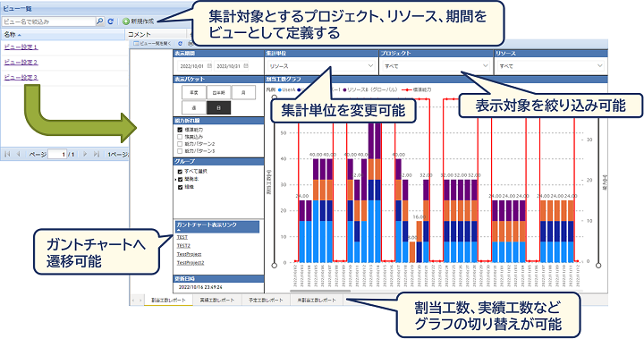
Task: Toggle the すべて選択 group checkbox
Action: 180,172
